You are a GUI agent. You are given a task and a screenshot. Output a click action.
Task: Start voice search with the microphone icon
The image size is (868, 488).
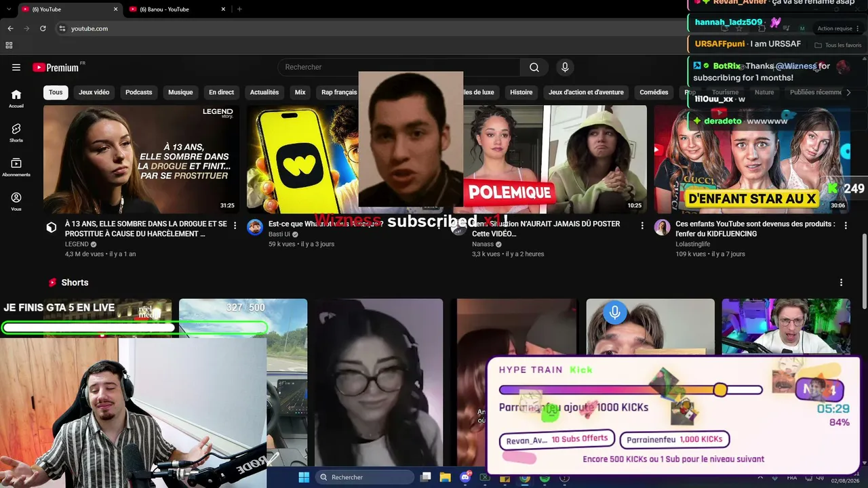tap(565, 67)
